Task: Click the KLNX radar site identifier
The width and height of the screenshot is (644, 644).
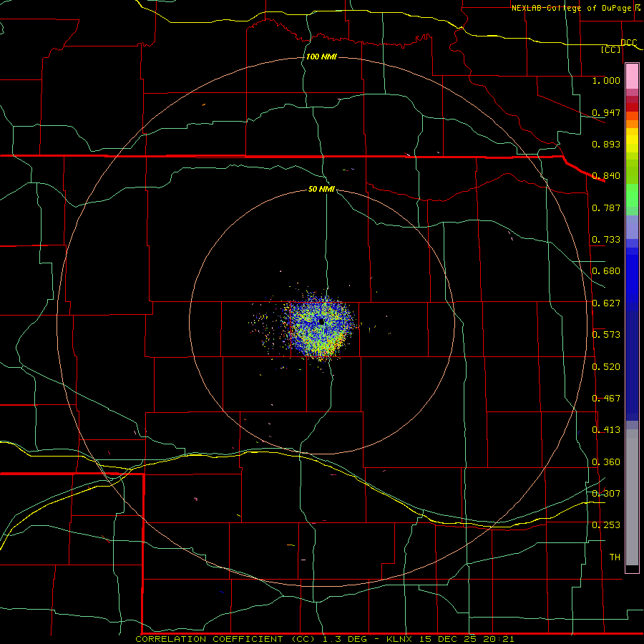Action: [401, 639]
